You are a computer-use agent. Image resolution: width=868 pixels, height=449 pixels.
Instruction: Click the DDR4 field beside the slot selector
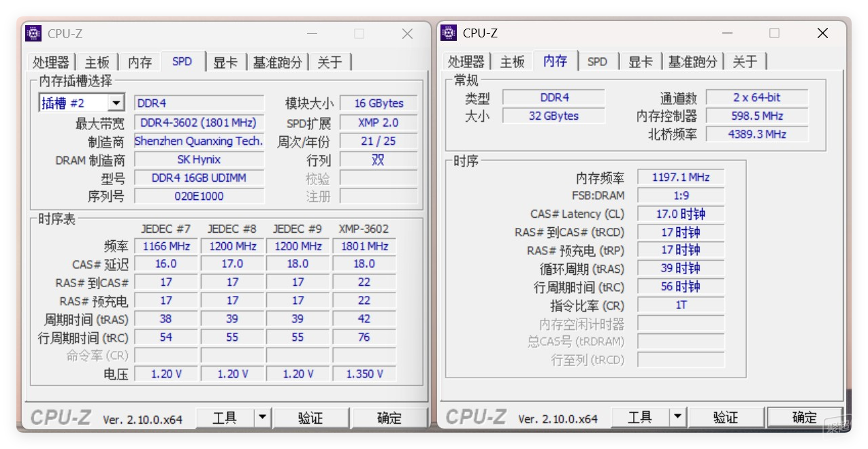coord(199,103)
